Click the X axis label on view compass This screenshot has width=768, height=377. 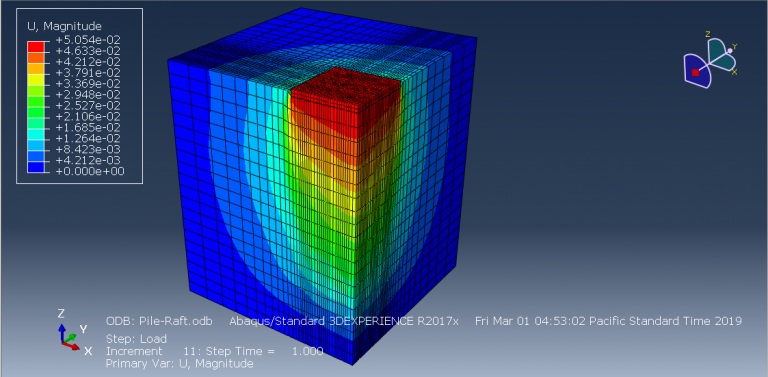[x=734, y=72]
